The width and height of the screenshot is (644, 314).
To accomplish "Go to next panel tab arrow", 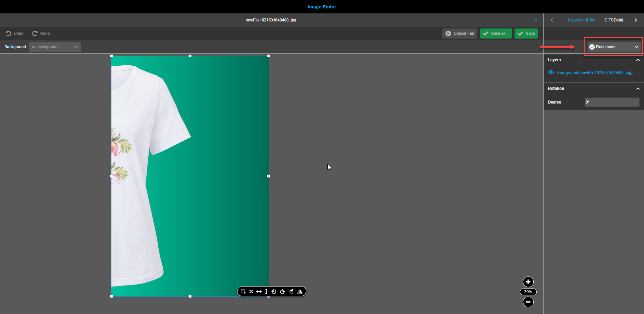I will [x=636, y=20].
